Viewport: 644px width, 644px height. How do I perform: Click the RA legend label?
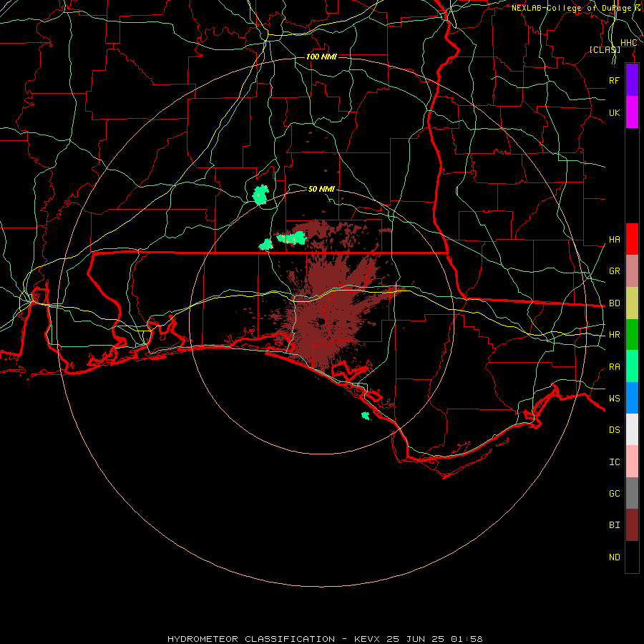pos(614,367)
